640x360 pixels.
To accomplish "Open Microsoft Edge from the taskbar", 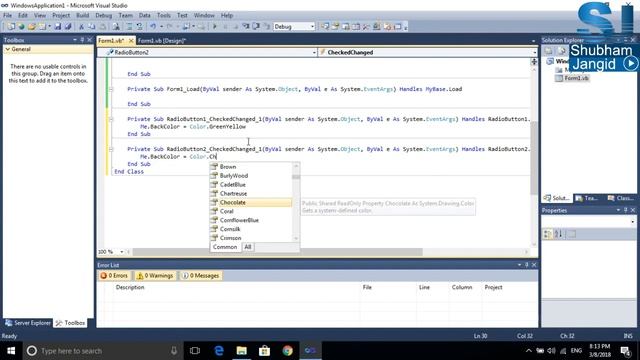I will (x=219, y=351).
